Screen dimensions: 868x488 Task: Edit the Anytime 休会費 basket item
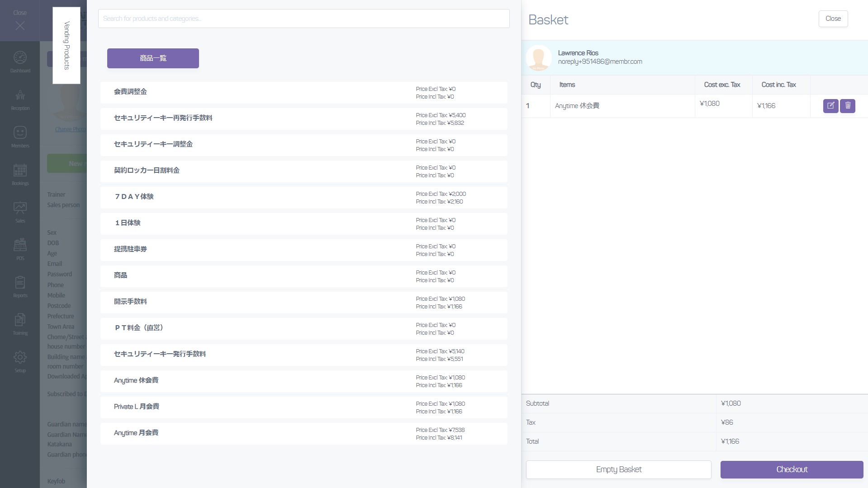[x=830, y=106]
